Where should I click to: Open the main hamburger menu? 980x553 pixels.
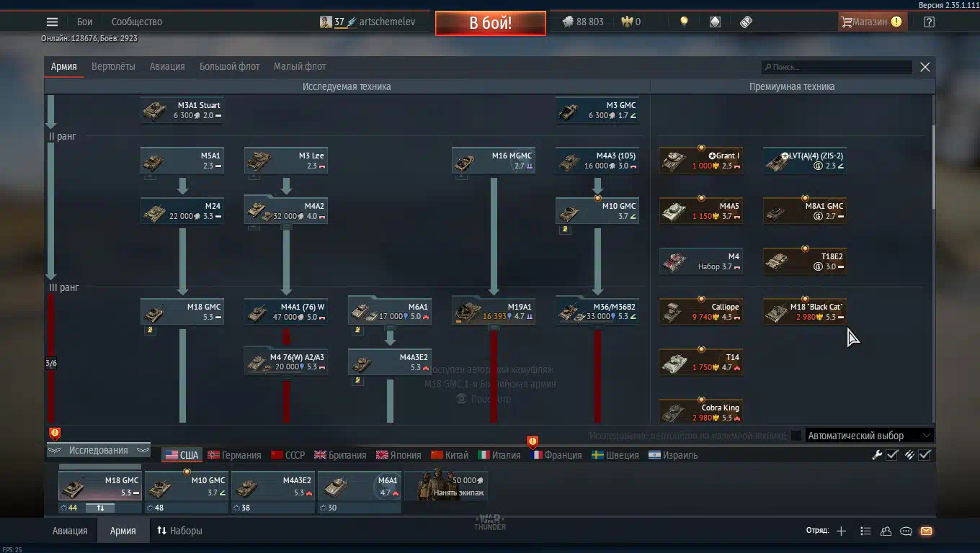52,22
